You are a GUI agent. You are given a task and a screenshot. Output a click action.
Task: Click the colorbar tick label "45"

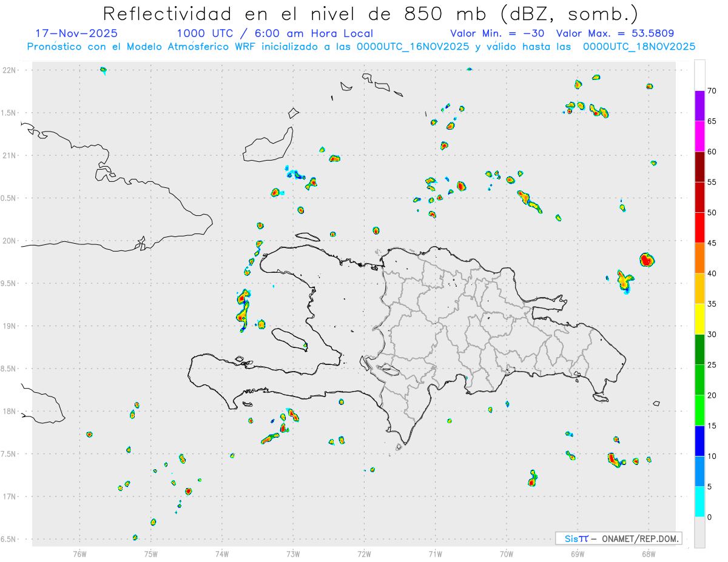(x=712, y=243)
